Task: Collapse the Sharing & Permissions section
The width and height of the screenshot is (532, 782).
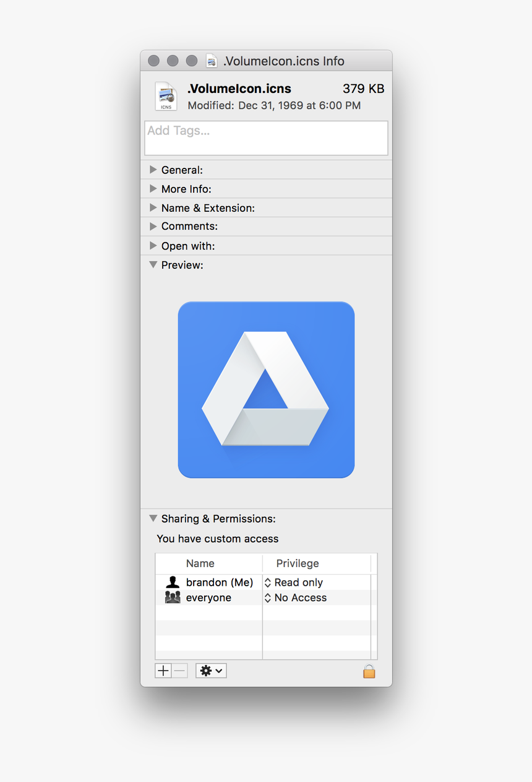Action: pos(153,518)
